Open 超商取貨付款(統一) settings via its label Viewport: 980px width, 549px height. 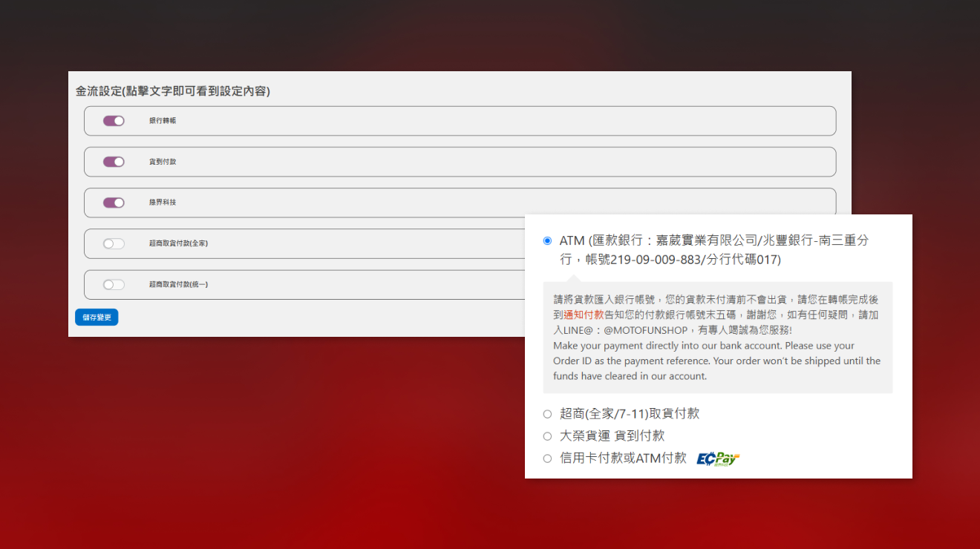pos(179,284)
